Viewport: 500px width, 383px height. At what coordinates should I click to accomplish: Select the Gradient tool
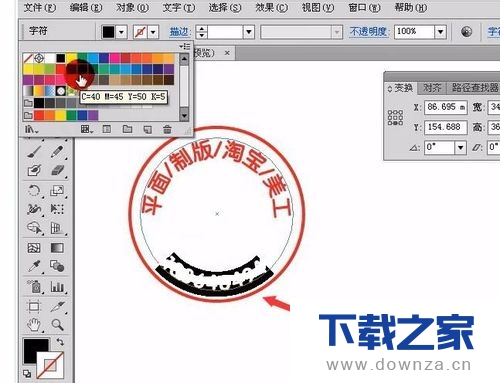57,248
